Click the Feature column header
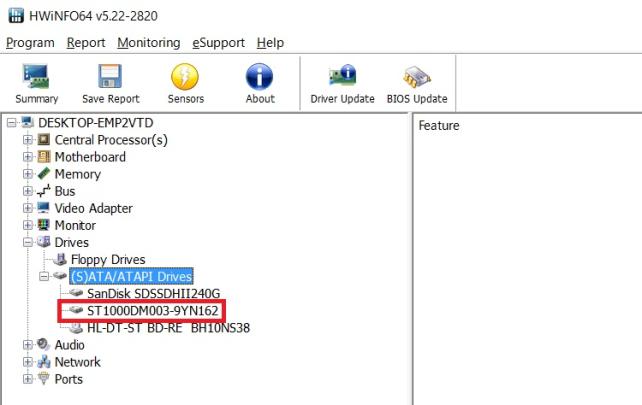Viewport: 642px width, 405px height. [x=439, y=125]
